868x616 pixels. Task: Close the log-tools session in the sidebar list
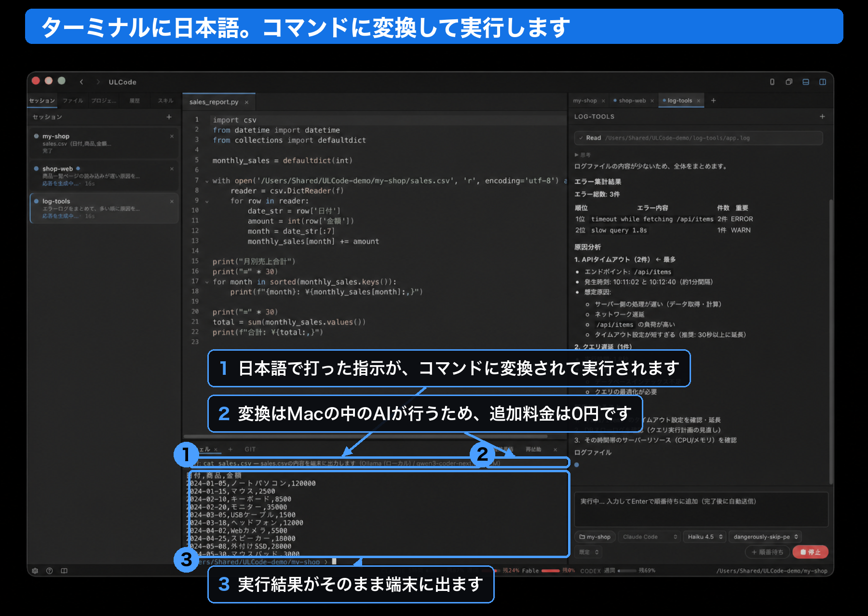click(x=172, y=201)
